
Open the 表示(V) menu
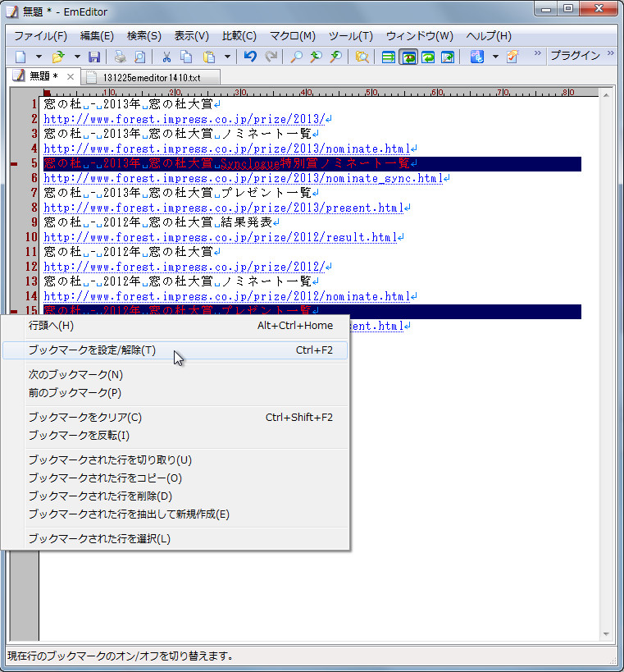point(191,36)
